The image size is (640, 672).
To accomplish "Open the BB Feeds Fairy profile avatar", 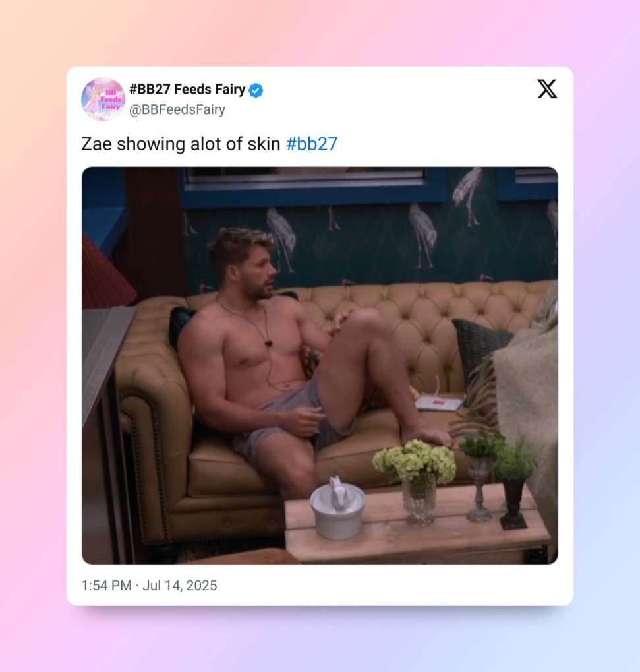I will pyautogui.click(x=103, y=100).
